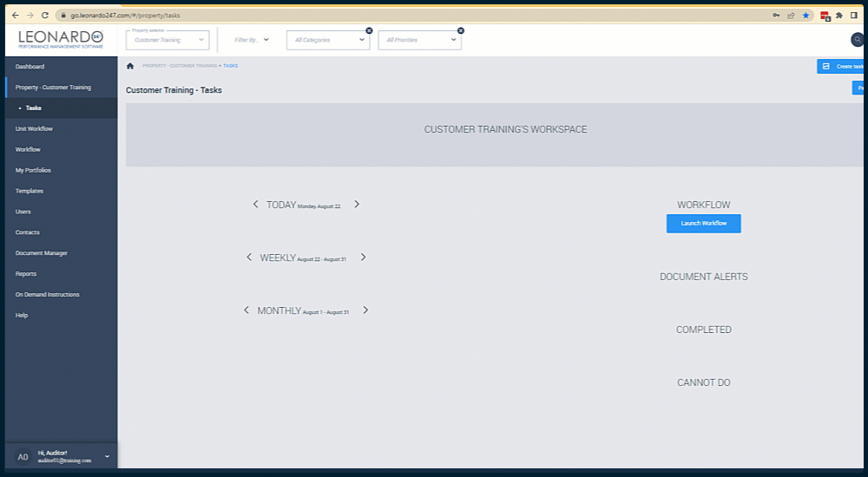Click the password key icon
Image resolution: width=868 pixels, height=477 pixels.
776,16
